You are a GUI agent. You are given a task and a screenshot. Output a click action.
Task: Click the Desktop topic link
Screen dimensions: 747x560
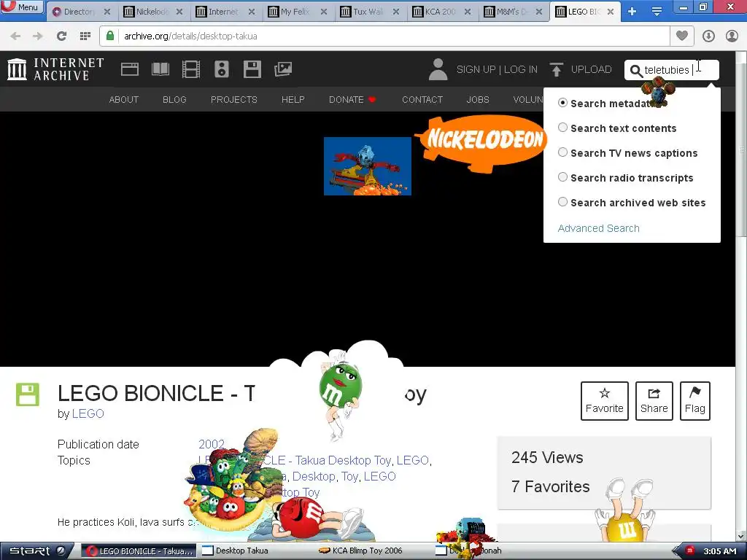point(314,476)
